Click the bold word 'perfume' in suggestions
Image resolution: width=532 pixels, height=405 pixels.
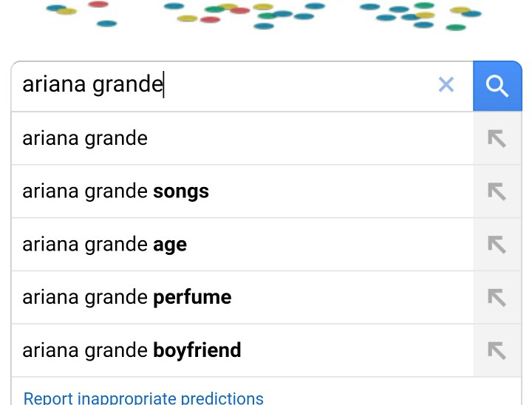pyautogui.click(x=192, y=298)
